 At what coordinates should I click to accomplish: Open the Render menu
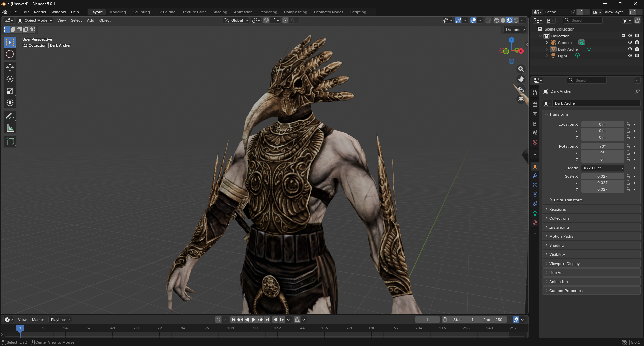click(x=40, y=12)
